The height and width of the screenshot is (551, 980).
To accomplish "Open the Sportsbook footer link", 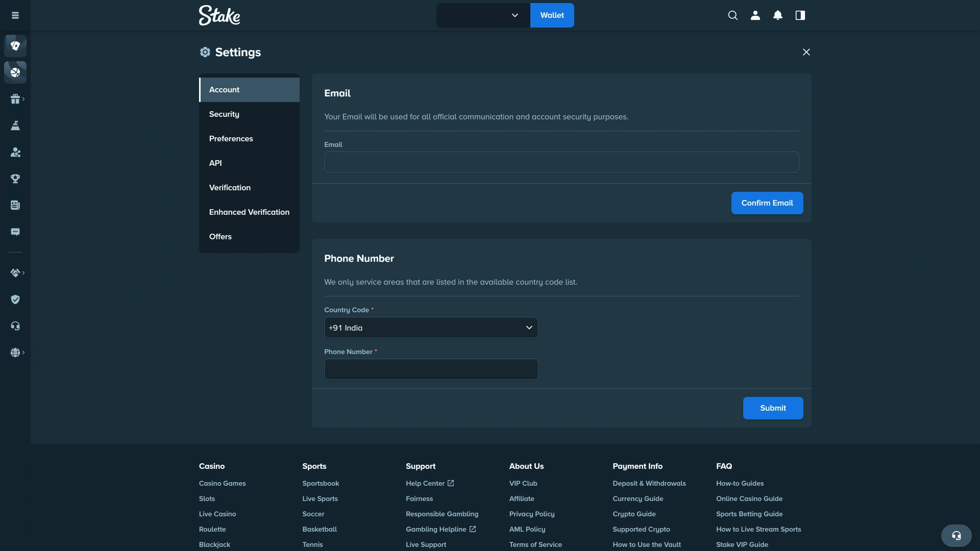I will 321,483.
